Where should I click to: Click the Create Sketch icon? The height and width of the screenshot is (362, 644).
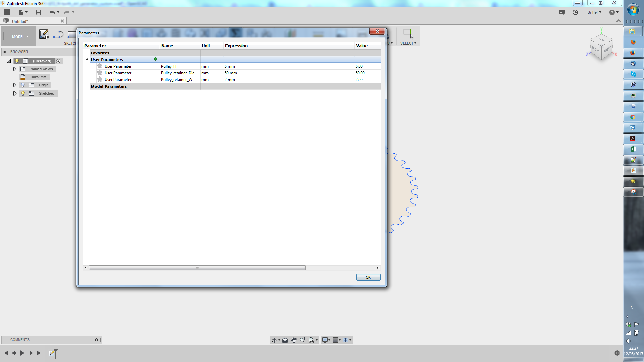44,34
